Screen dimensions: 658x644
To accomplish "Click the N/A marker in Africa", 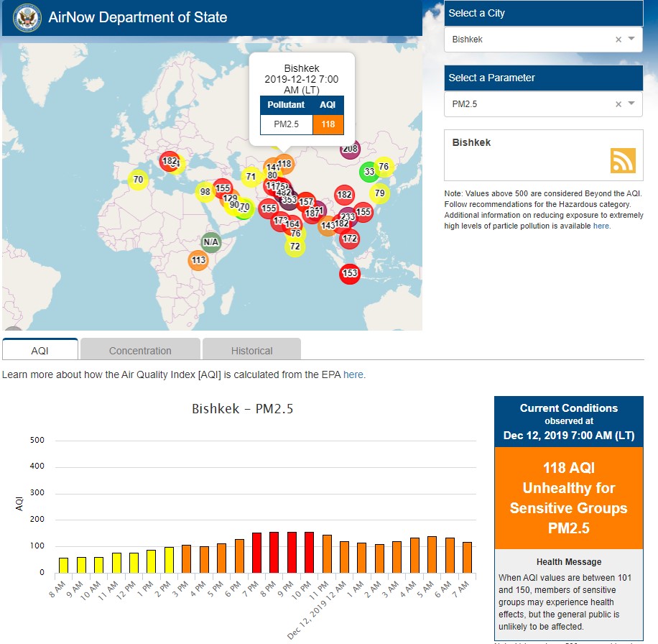I will pos(210,242).
